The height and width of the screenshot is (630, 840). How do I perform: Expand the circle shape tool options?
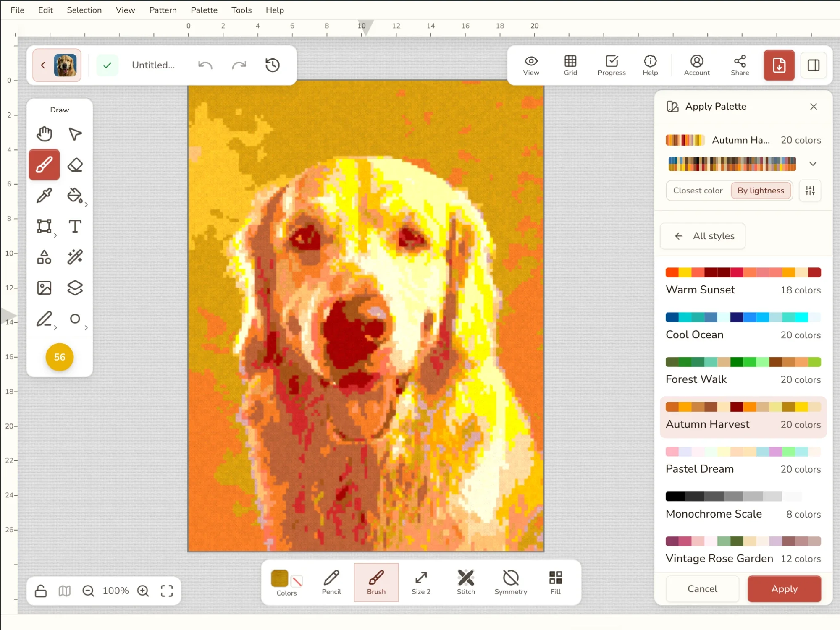pos(86,328)
